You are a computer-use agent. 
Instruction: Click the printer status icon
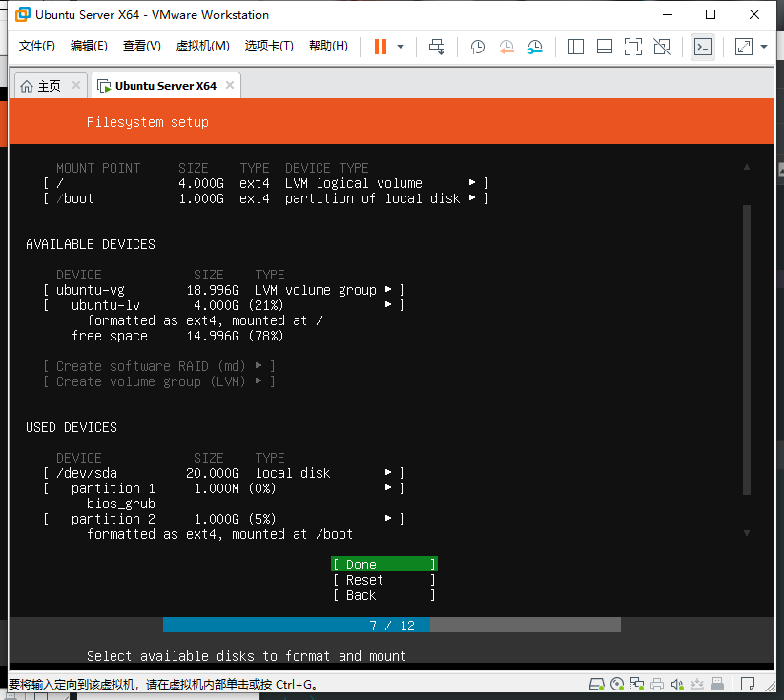click(657, 684)
